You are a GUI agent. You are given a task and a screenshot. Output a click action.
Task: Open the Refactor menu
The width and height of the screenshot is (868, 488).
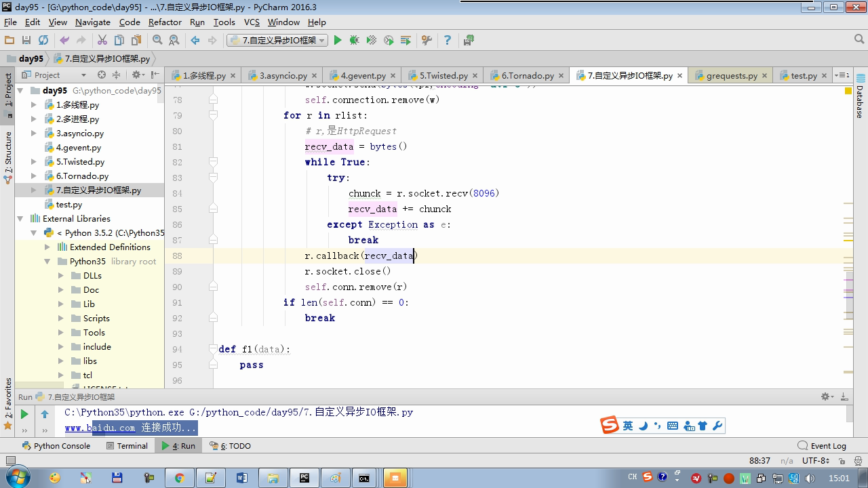[x=165, y=22]
